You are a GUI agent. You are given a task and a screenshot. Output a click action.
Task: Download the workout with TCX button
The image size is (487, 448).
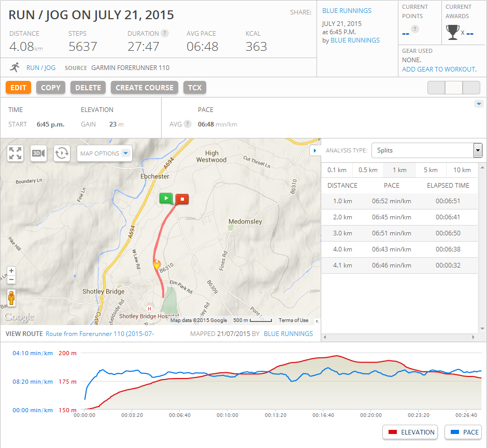click(x=195, y=88)
